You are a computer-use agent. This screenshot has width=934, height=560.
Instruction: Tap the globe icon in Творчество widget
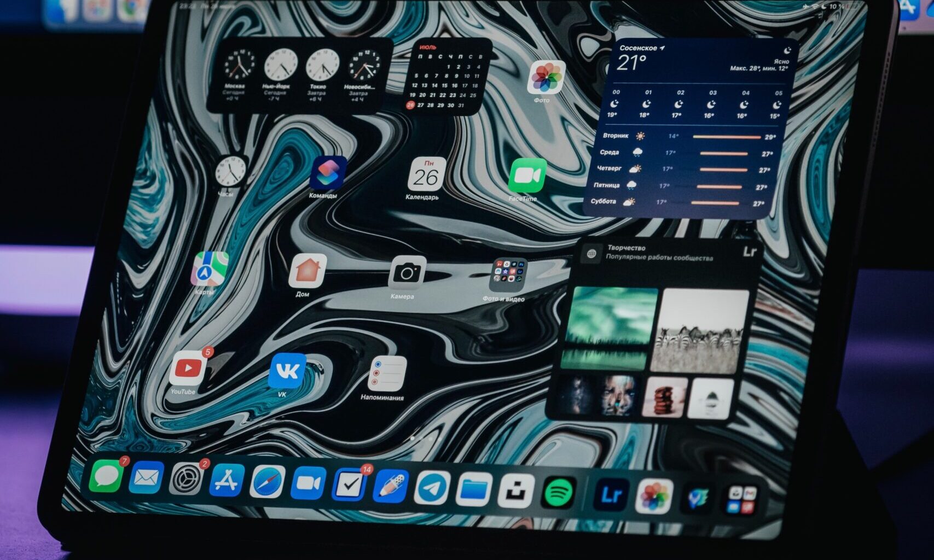click(x=591, y=253)
